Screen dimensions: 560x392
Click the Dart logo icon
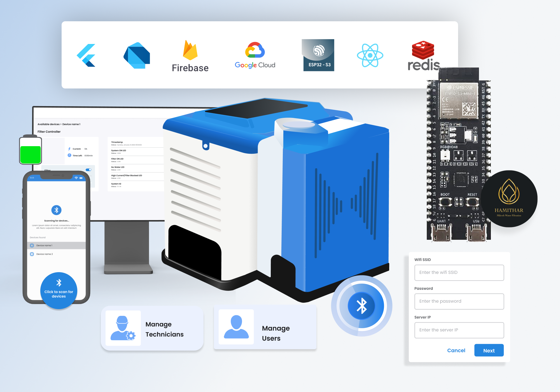tap(137, 55)
